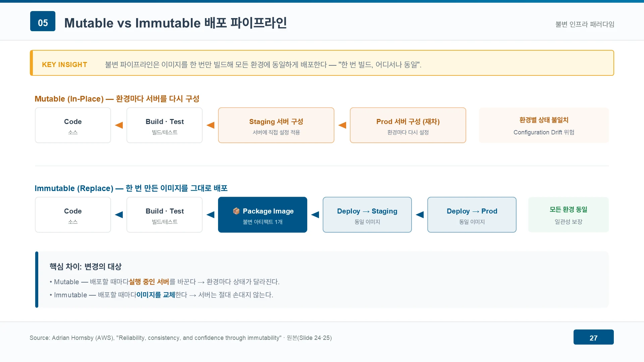Click the 'Deploy → Staging' box
Image resolution: width=644 pixels, height=362 pixels.
click(367, 215)
